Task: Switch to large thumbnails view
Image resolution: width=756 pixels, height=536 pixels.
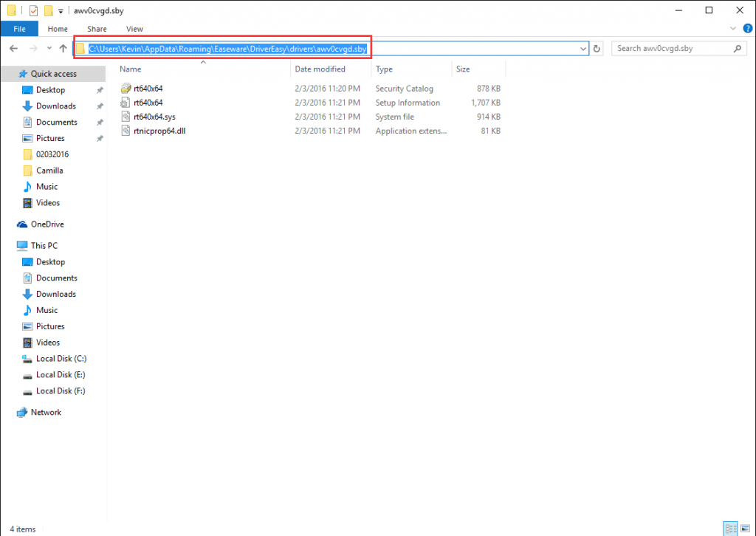Action: pyautogui.click(x=746, y=529)
